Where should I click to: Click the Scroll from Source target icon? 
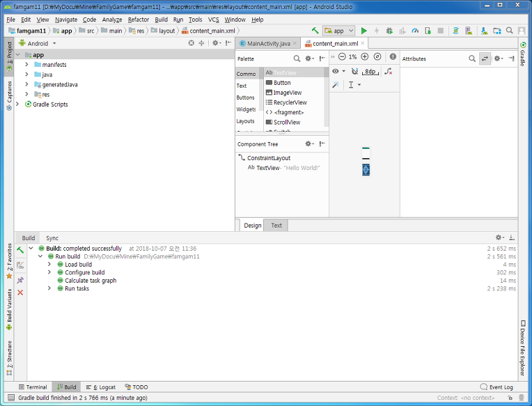tap(191, 43)
